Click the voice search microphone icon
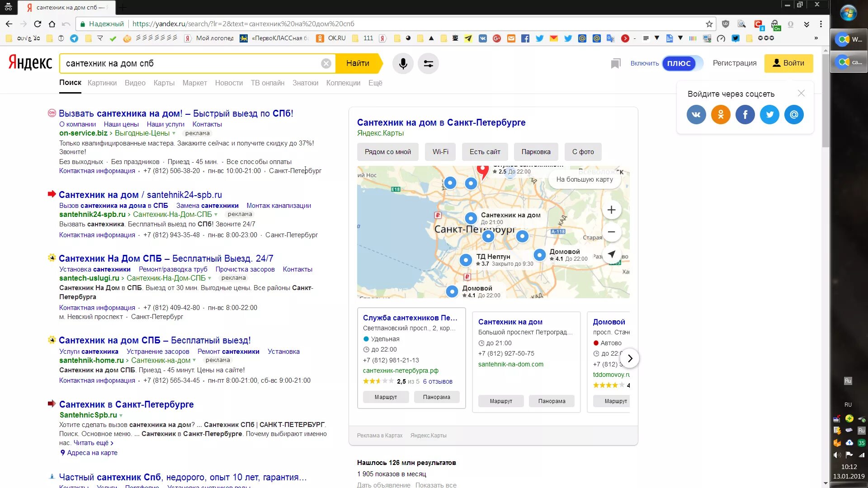Screen dimensions: 868x488 (x=403, y=64)
